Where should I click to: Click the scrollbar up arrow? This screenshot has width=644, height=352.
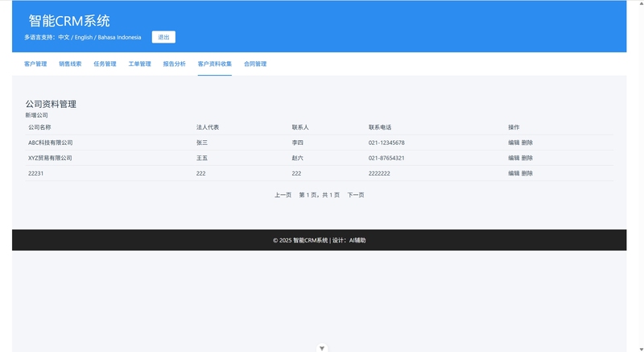tap(641, 2)
